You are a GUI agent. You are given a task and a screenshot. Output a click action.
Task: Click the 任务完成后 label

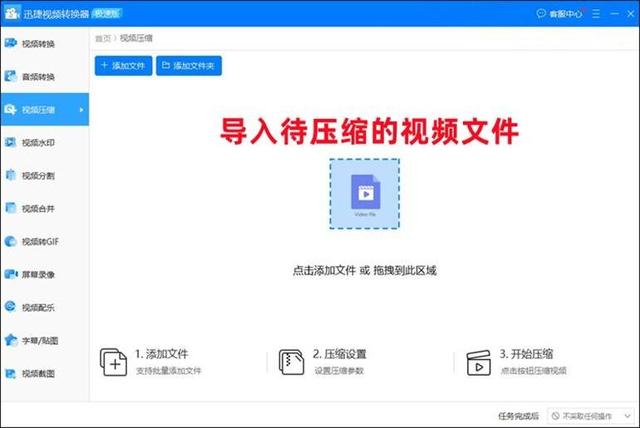518,416
